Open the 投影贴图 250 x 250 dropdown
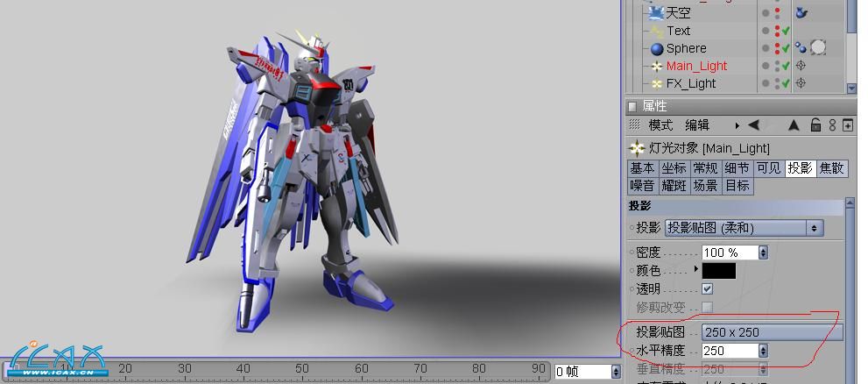Image resolution: width=868 pixels, height=384 pixels. tap(773, 332)
